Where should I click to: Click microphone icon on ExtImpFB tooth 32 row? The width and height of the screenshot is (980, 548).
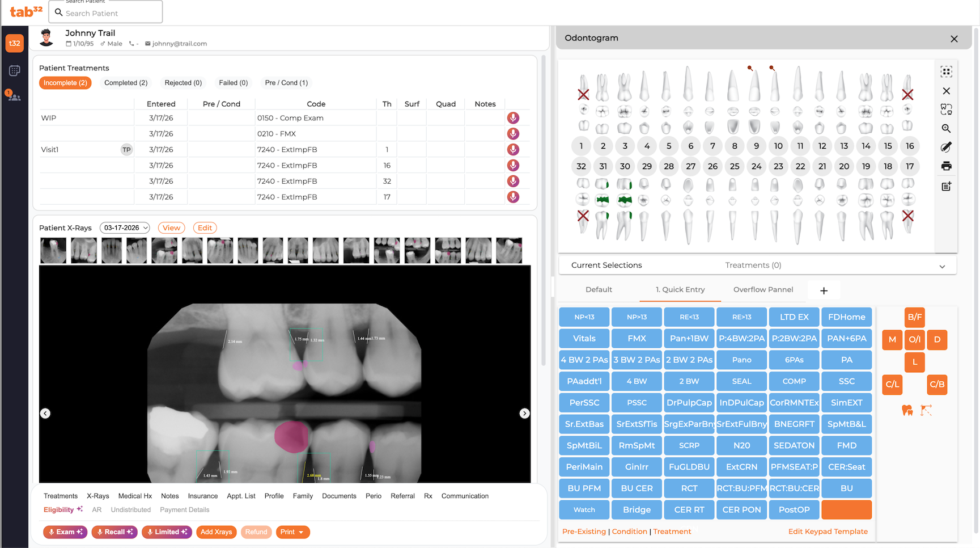pyautogui.click(x=513, y=182)
